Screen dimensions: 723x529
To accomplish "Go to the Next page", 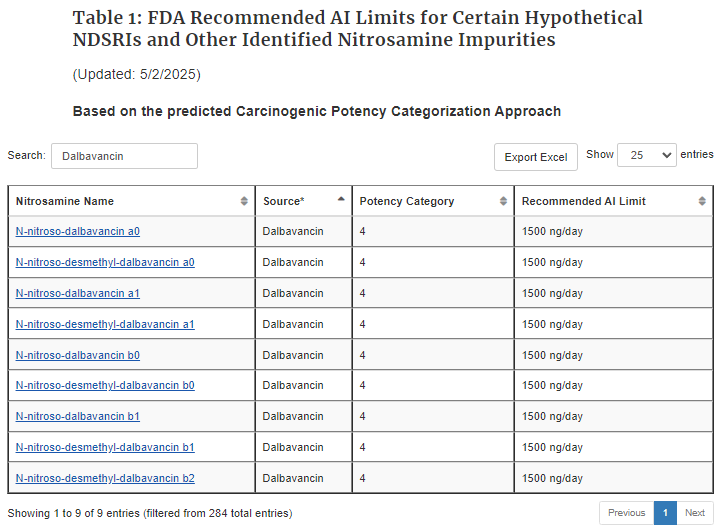I will click(x=694, y=513).
